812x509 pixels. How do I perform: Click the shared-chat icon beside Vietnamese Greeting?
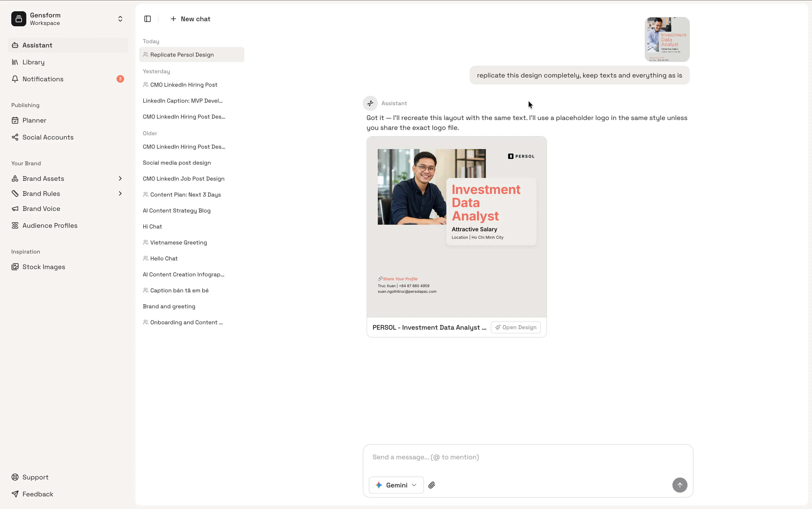pyautogui.click(x=145, y=242)
